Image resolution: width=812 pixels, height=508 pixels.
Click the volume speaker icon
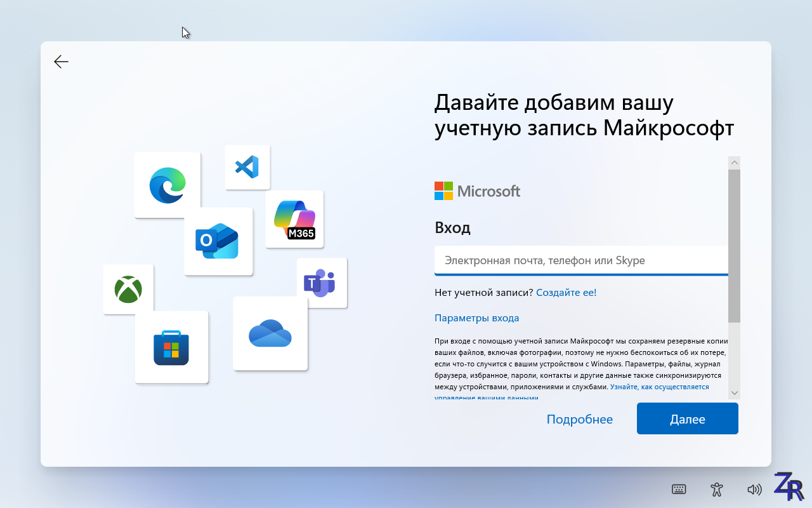pyautogui.click(x=754, y=489)
